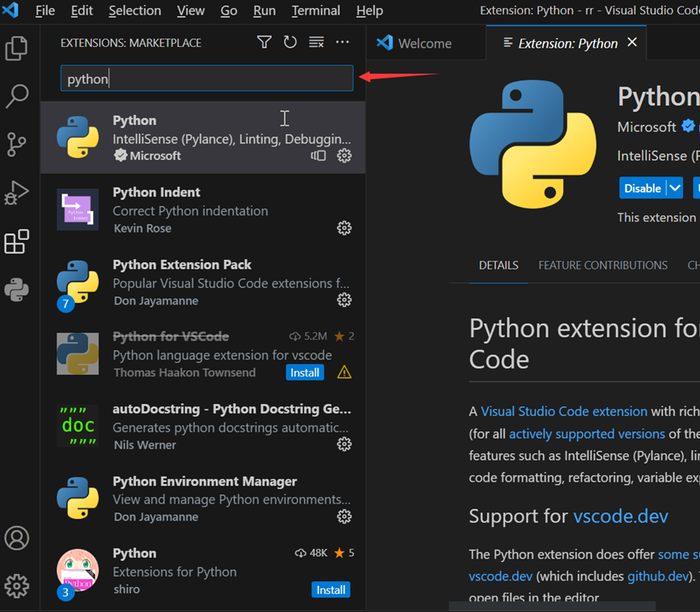The height and width of the screenshot is (612, 700).
Task: Open manage gear for Python Indent
Action: pyautogui.click(x=344, y=228)
